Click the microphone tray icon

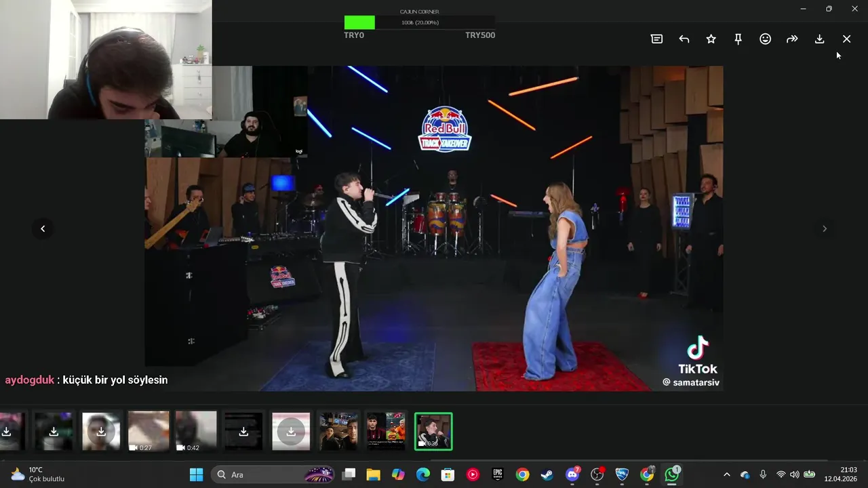763,474
